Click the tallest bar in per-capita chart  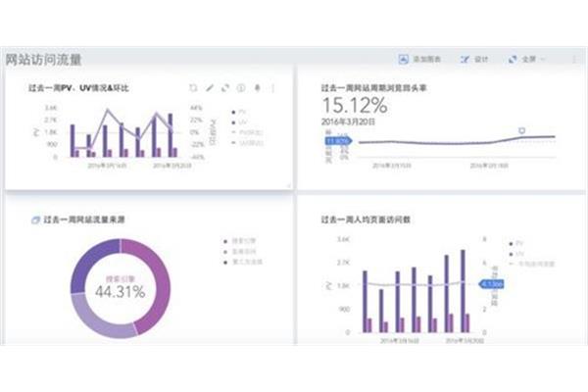463,291
